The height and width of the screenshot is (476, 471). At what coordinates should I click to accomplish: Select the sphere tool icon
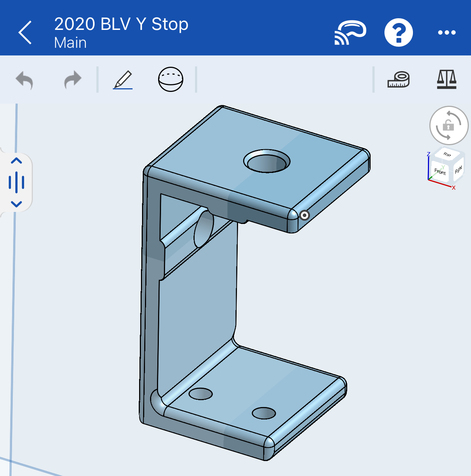tap(171, 79)
